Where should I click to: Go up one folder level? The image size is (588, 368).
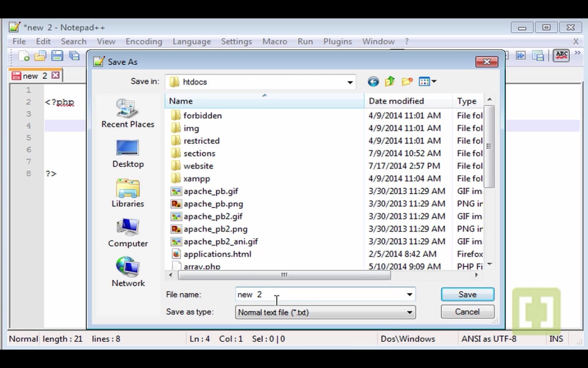(x=390, y=81)
